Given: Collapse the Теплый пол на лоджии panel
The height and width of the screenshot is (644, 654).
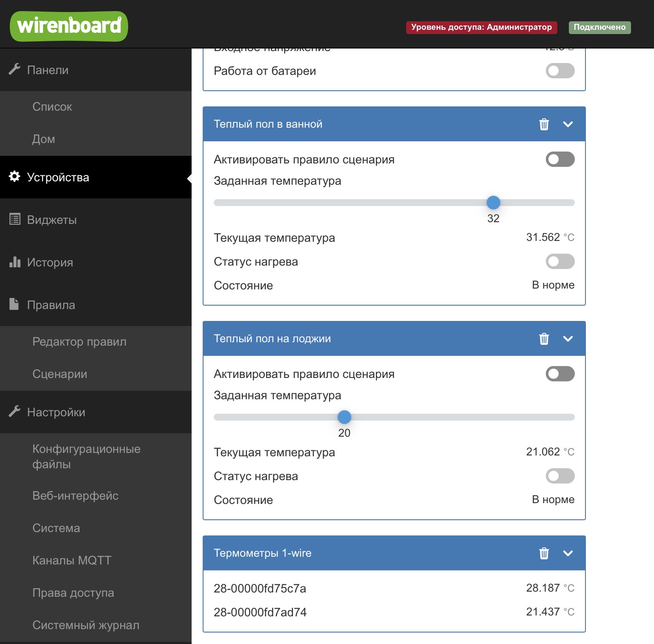Looking at the screenshot, I should tap(568, 339).
